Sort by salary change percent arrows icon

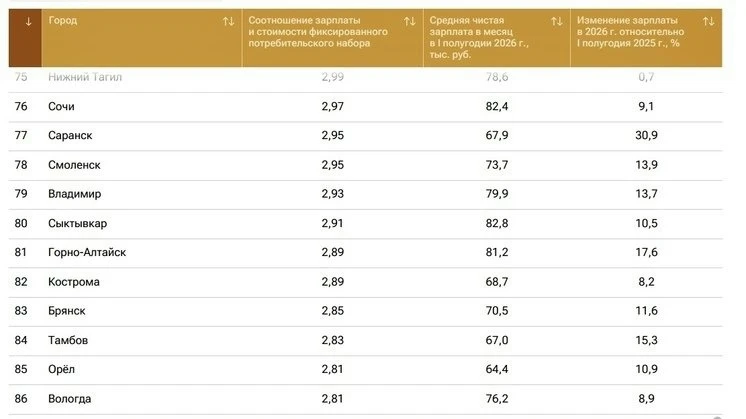[708, 21]
